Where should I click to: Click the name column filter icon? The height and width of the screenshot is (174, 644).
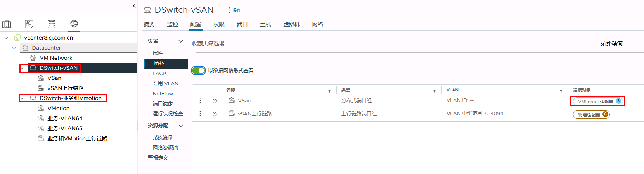click(x=329, y=91)
